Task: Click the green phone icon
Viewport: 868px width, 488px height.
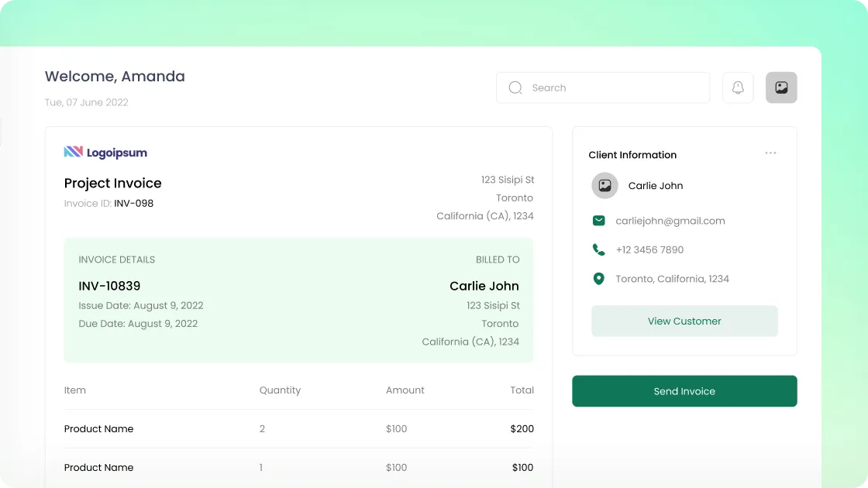Action: click(x=598, y=249)
